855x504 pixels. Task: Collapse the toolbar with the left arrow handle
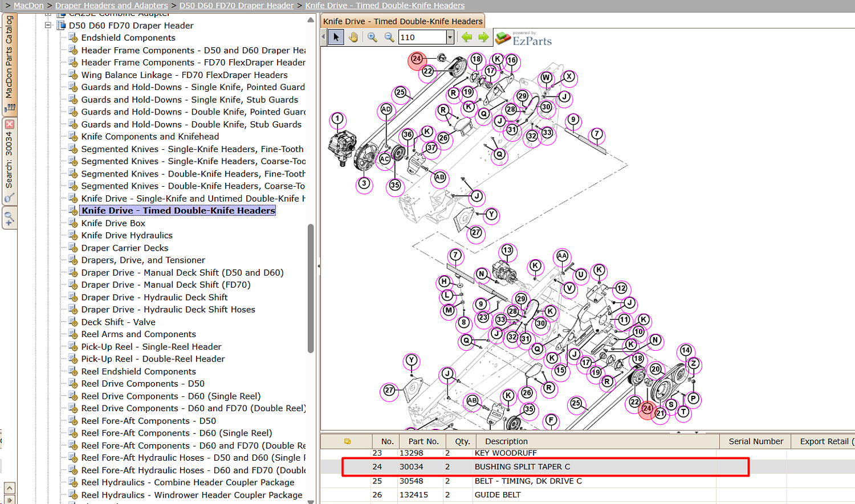324,38
